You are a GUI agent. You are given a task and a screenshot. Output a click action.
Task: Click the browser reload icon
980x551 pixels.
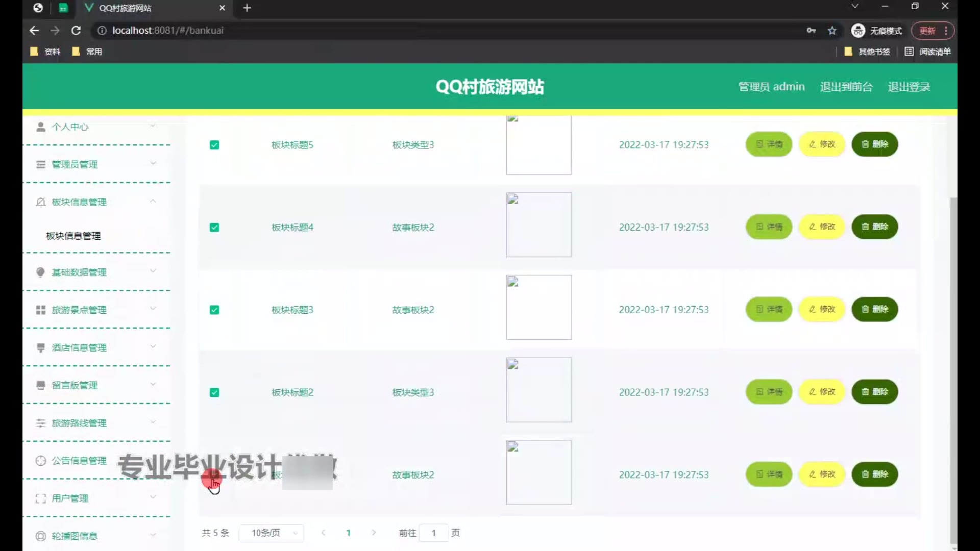(x=76, y=31)
